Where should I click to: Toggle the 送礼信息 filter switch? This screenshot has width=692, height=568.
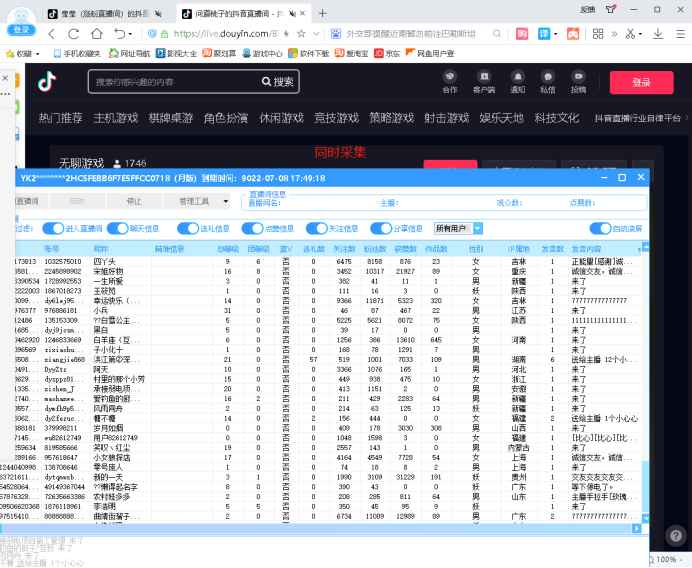188,228
